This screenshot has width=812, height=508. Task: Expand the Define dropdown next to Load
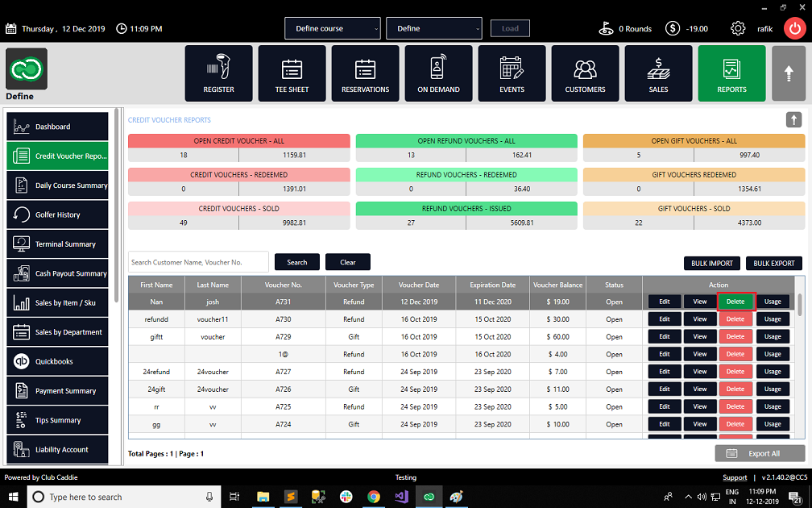coord(434,28)
